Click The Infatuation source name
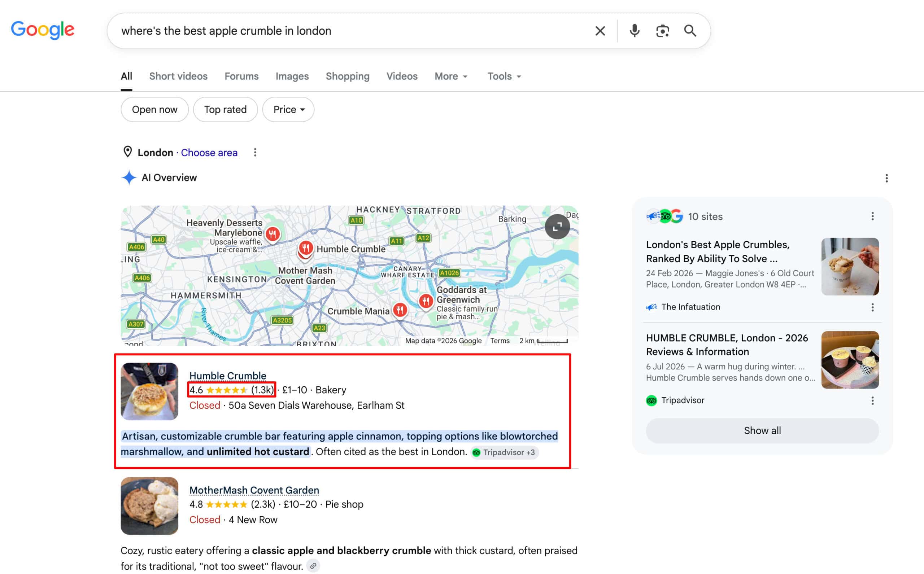Screen dimensions: 924x574 (x=690, y=307)
